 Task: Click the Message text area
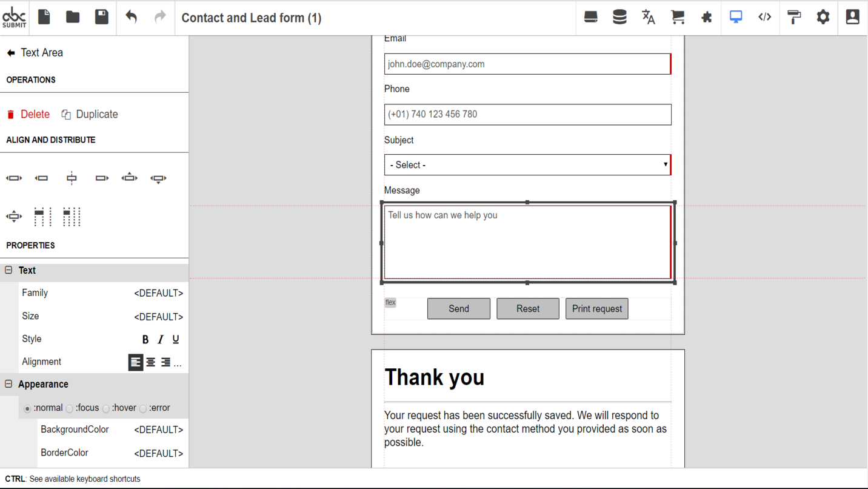coord(527,242)
